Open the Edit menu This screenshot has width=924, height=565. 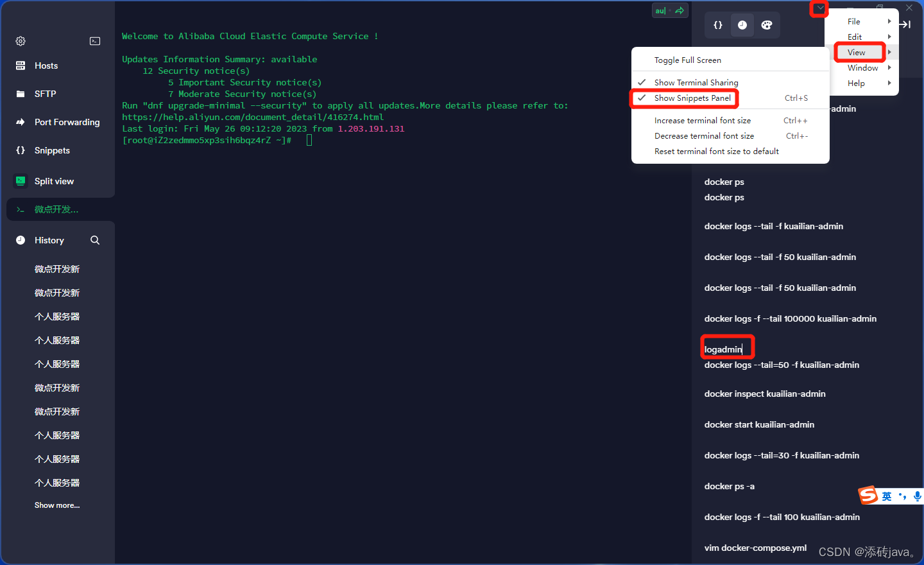(854, 37)
